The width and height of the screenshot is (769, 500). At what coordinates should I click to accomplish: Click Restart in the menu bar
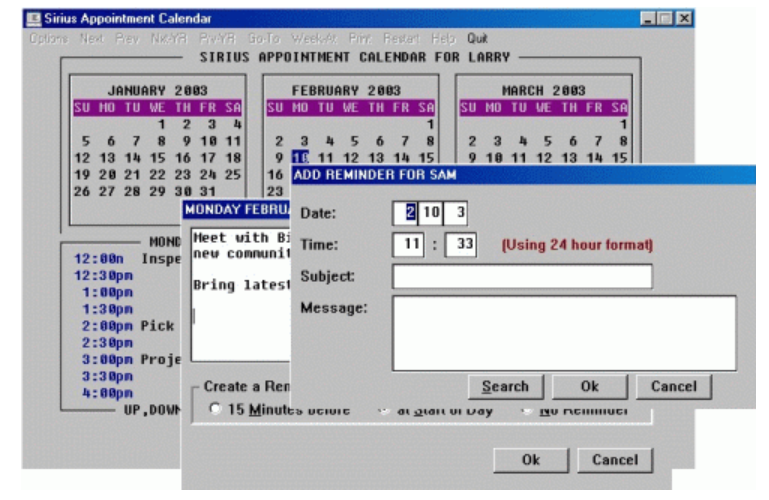click(401, 38)
